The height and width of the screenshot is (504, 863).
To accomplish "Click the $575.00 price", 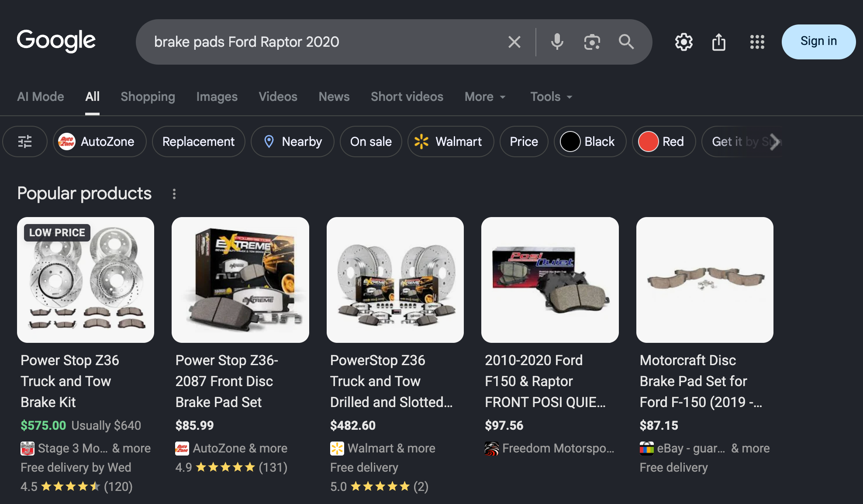I will pos(43,425).
